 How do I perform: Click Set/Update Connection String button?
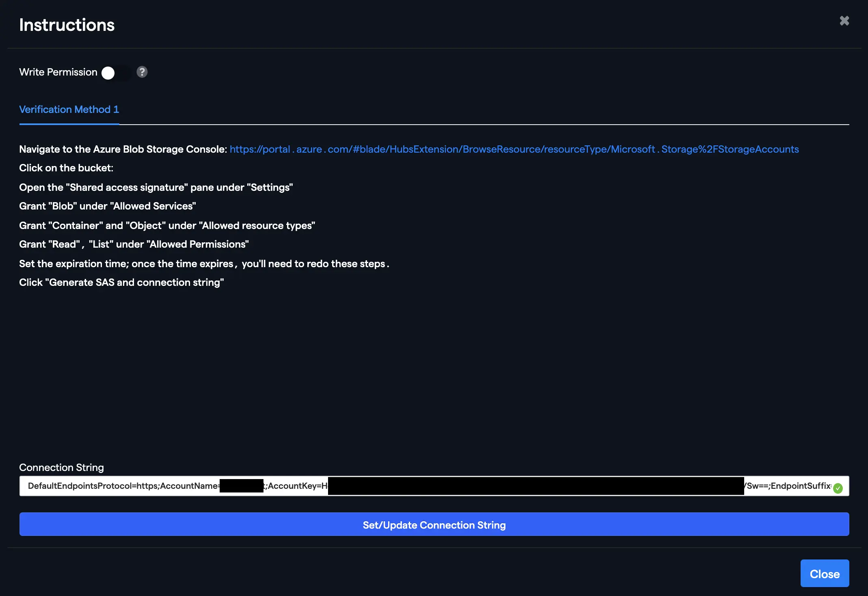click(434, 524)
